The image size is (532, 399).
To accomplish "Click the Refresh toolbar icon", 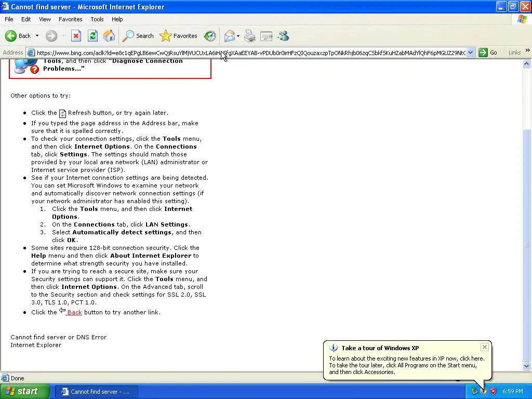I will 92,36.
